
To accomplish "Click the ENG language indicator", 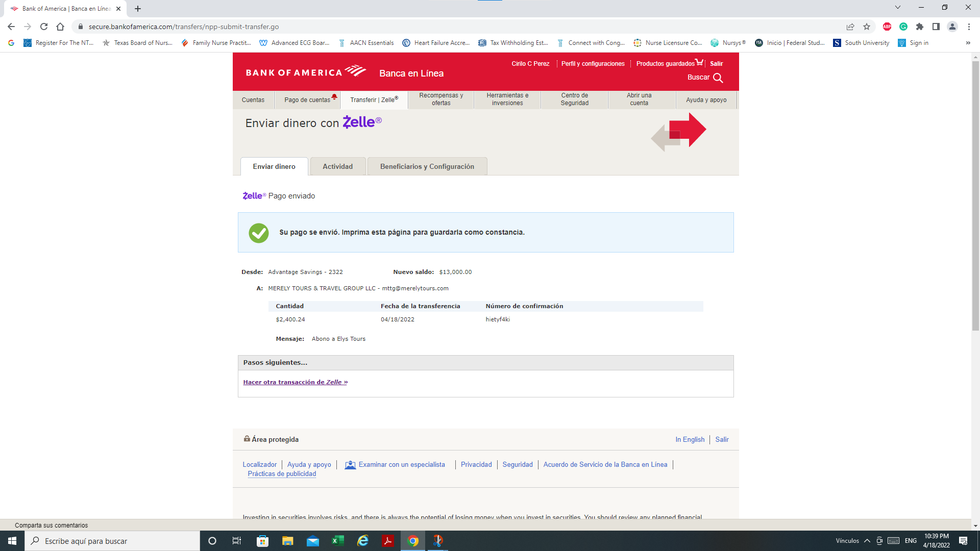I will [911, 541].
